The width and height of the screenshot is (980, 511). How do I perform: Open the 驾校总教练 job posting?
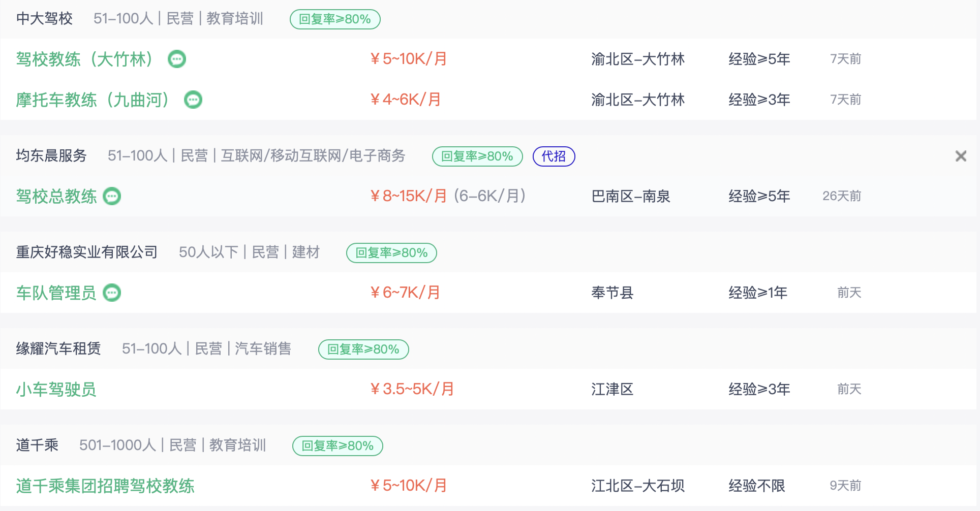56,196
